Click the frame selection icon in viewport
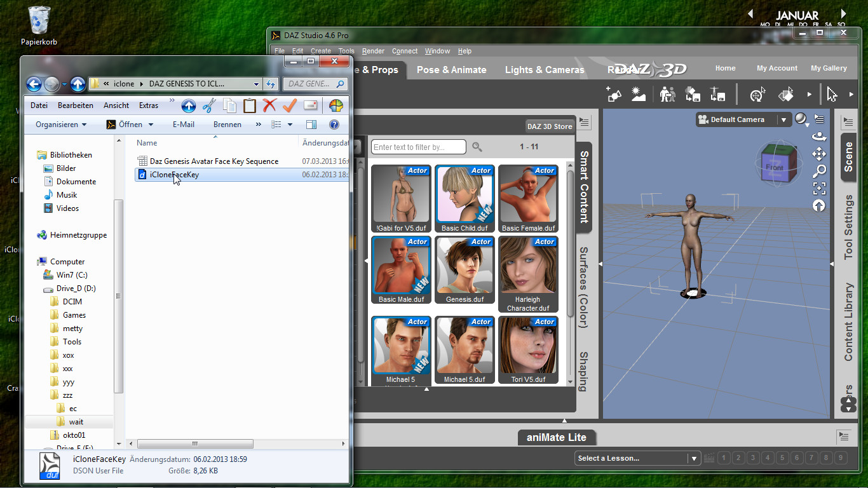The width and height of the screenshot is (868, 488). coord(819,188)
